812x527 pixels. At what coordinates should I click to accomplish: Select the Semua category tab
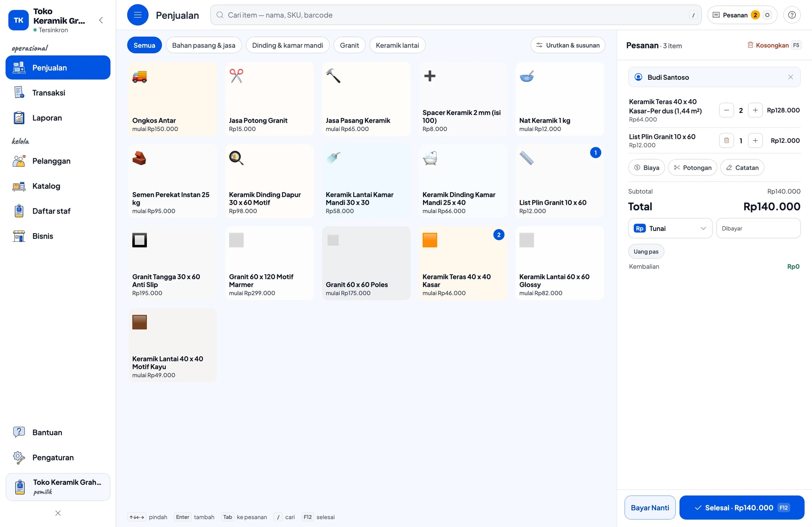144,45
